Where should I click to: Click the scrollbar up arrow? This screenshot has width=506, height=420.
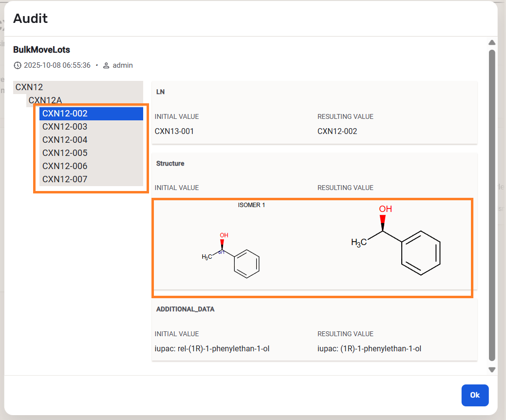[492, 42]
